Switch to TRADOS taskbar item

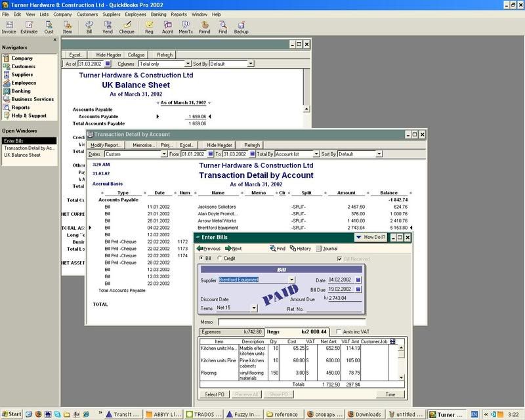coord(204,414)
